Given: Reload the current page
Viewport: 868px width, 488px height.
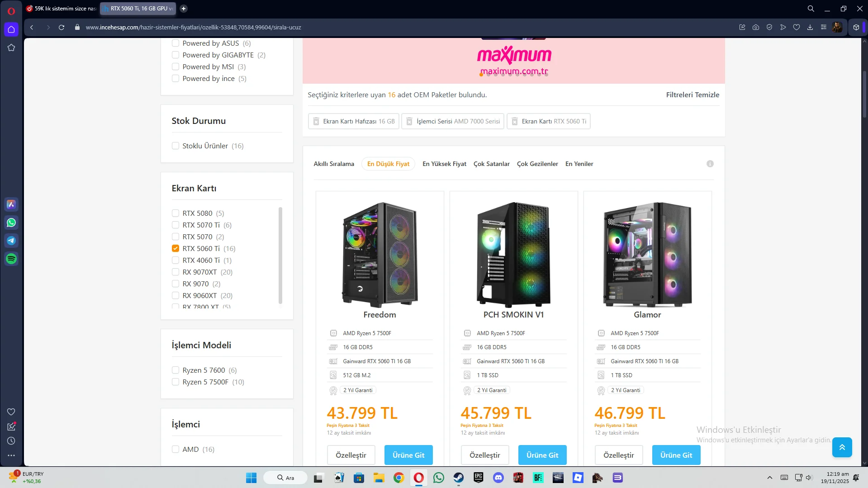Looking at the screenshot, I should [62, 27].
